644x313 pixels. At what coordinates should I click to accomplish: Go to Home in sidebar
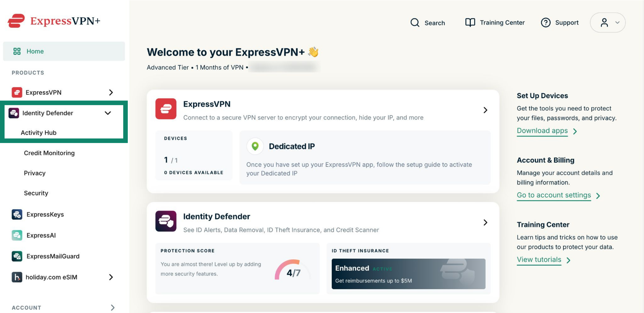point(64,51)
